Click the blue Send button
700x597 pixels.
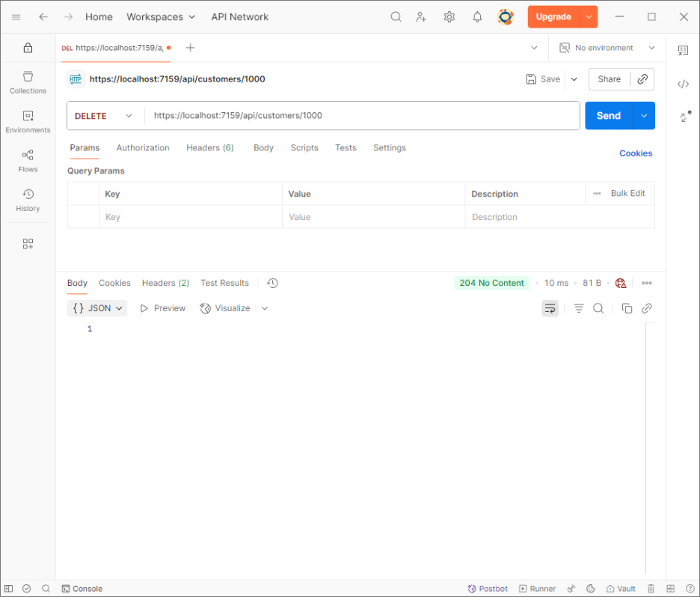[608, 116]
